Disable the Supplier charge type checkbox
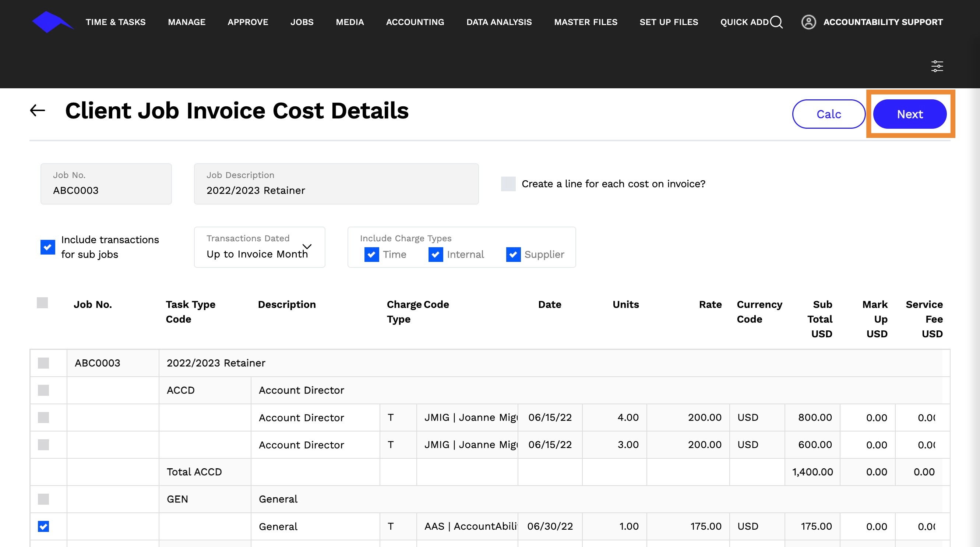980x547 pixels. point(513,254)
